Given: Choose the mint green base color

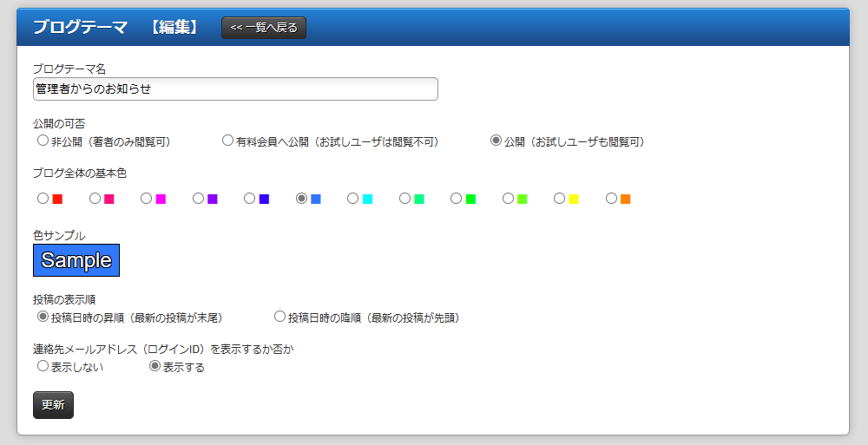Looking at the screenshot, I should click(x=404, y=199).
